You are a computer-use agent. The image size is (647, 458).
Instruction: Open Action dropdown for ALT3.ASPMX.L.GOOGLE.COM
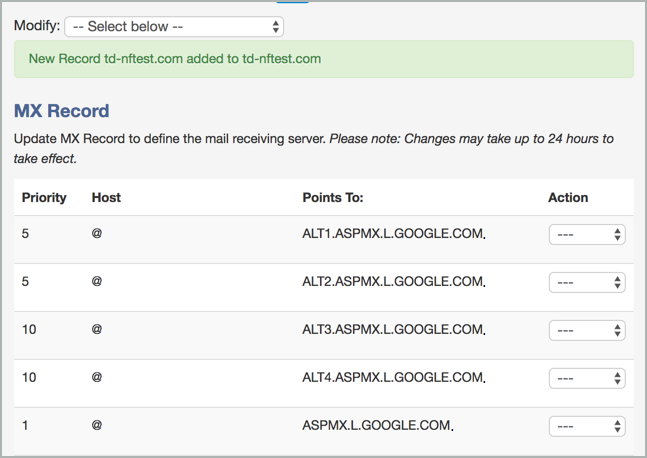[587, 330]
